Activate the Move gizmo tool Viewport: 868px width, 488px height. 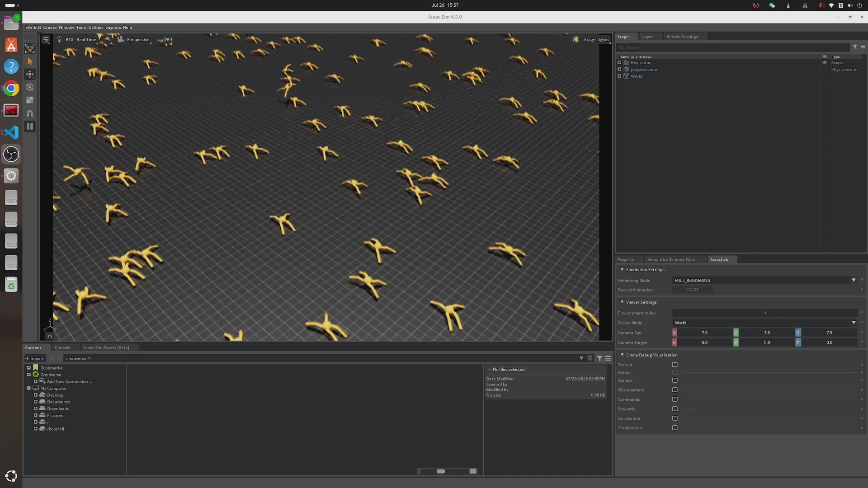[x=30, y=74]
